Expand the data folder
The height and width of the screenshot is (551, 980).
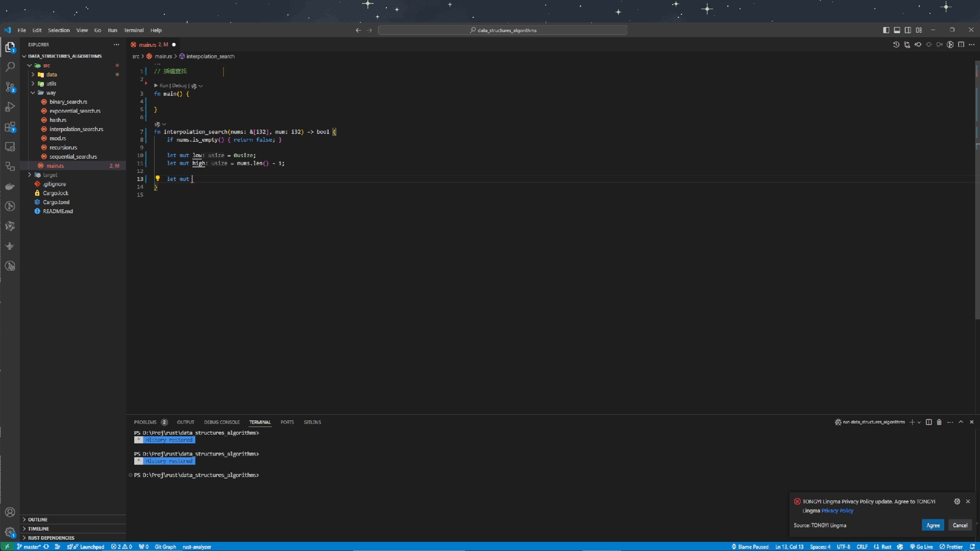point(52,74)
